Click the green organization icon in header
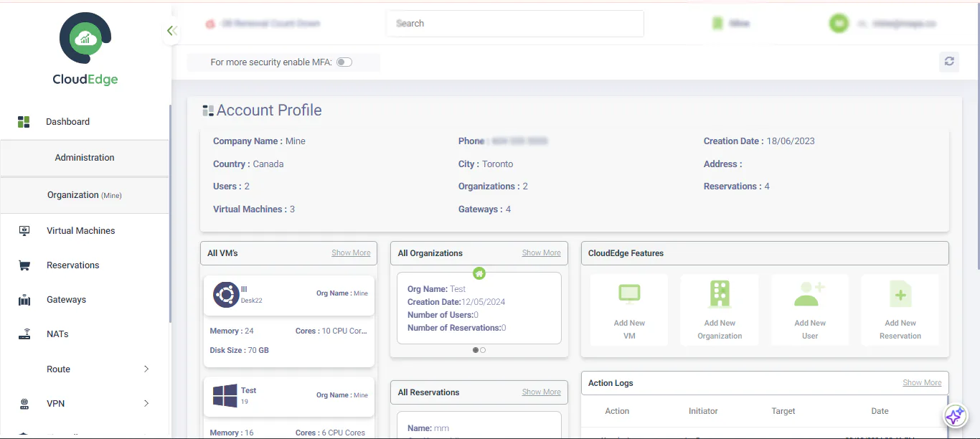 [x=717, y=24]
